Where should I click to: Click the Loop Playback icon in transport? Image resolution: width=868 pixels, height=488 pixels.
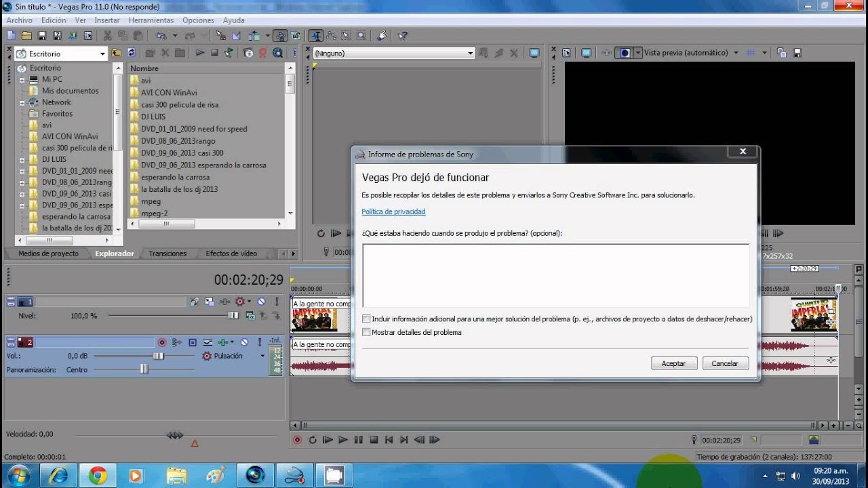[x=313, y=440]
